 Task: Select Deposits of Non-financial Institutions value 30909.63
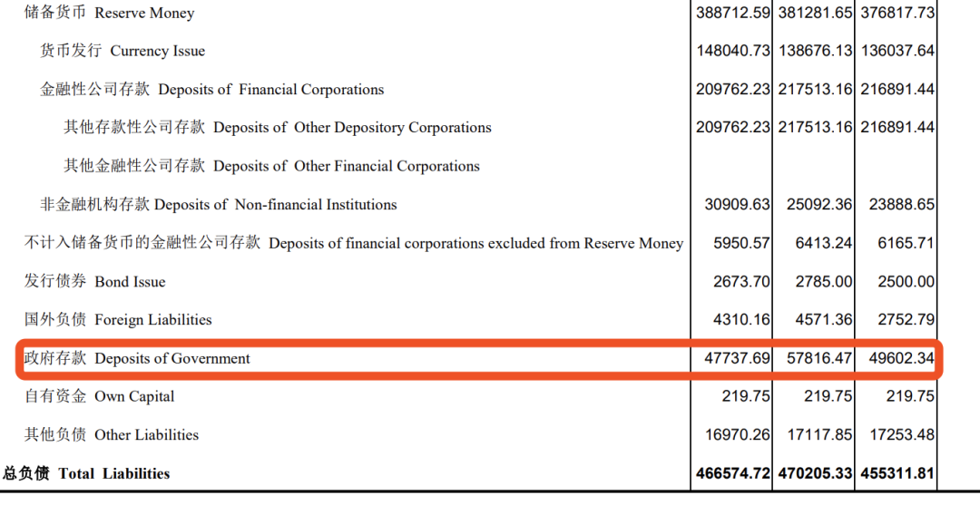pos(737,204)
